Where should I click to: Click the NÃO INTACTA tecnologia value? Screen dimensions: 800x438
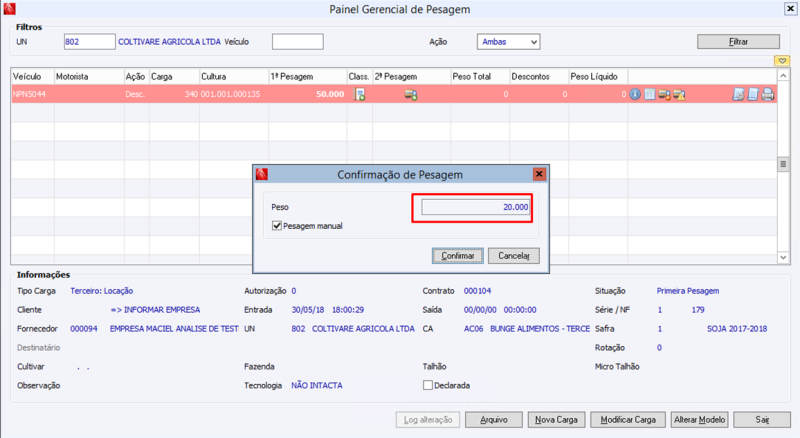317,385
